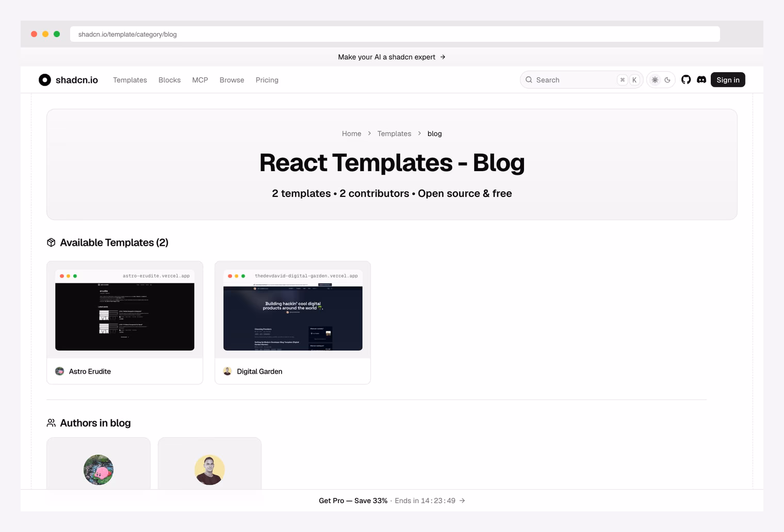The height and width of the screenshot is (532, 784).
Task: Click the Available Templates box icon
Action: tap(51, 242)
